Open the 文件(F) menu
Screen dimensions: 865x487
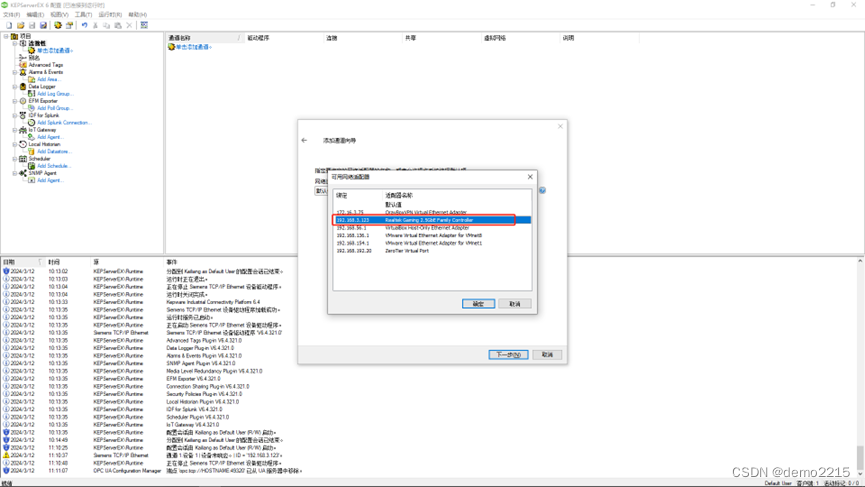coord(12,15)
